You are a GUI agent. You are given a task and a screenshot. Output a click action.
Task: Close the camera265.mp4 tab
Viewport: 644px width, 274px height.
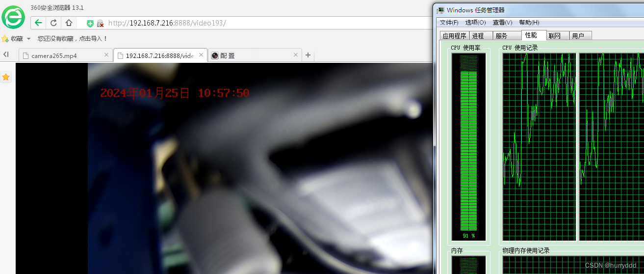coord(106,55)
